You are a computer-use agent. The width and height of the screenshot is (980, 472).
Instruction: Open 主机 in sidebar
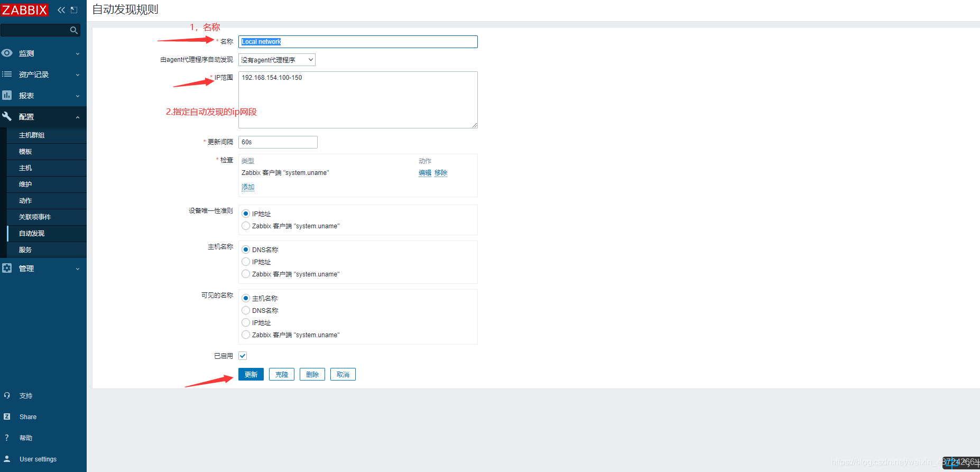point(47,168)
